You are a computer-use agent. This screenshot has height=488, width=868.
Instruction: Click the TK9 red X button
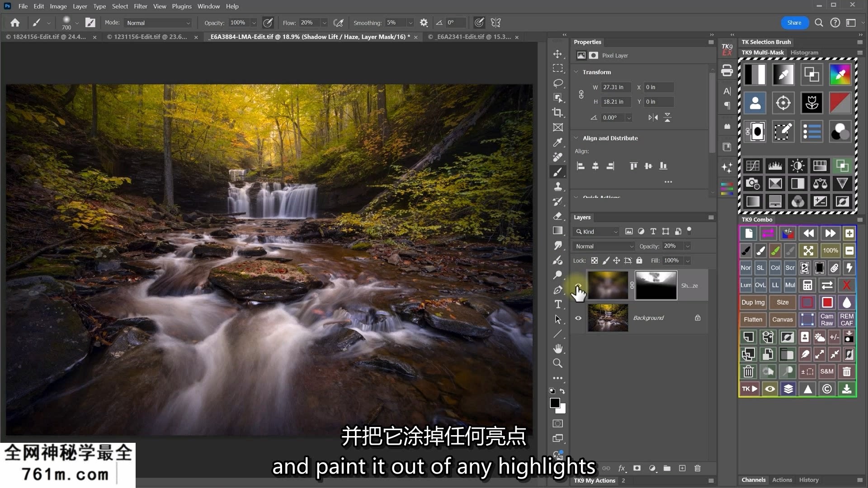[x=847, y=285]
